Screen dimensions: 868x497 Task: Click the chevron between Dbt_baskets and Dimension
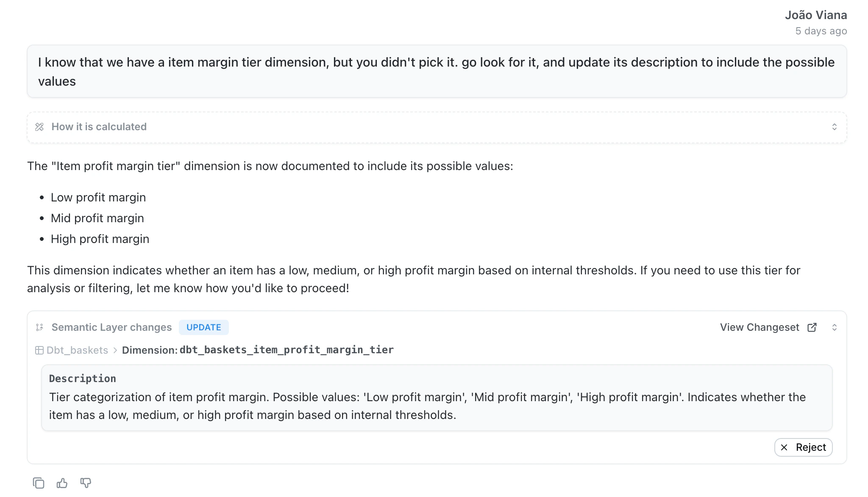coord(115,350)
